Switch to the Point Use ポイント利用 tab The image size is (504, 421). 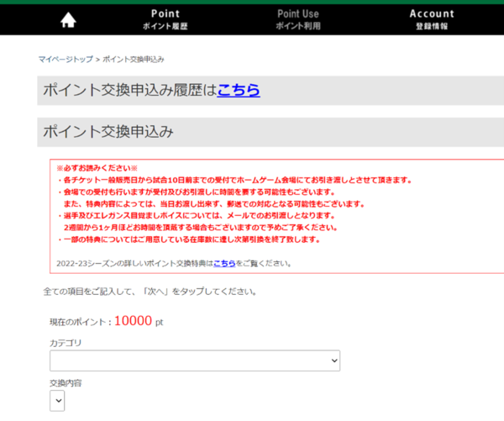coord(297,19)
